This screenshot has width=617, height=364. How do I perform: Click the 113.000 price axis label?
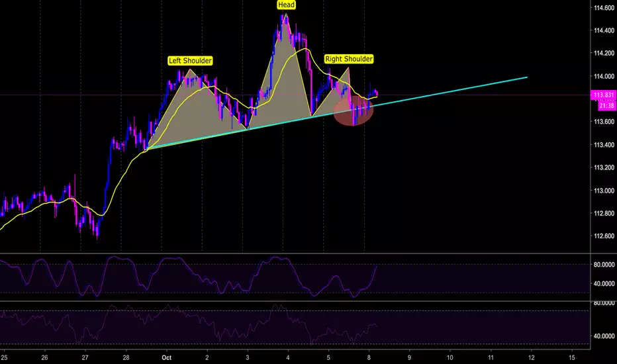pyautogui.click(x=604, y=191)
